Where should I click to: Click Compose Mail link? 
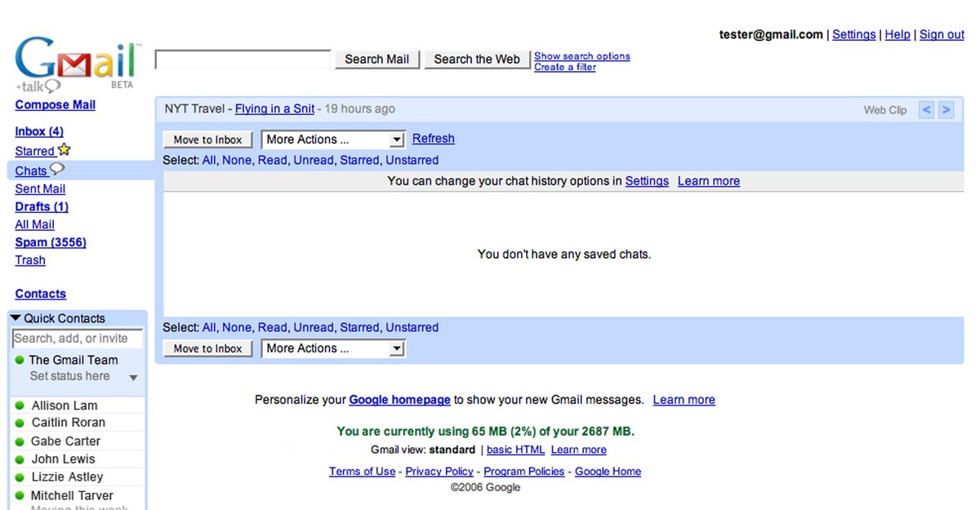click(55, 104)
